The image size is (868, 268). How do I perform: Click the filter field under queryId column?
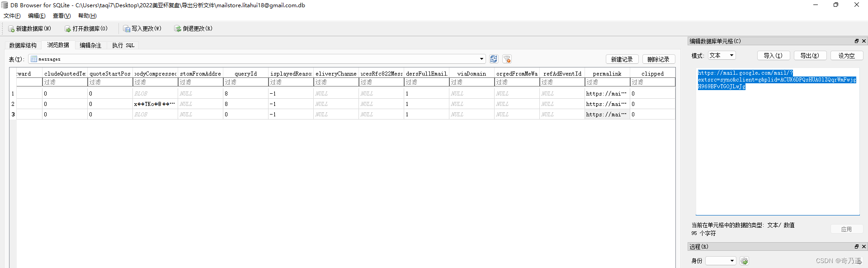[245, 82]
